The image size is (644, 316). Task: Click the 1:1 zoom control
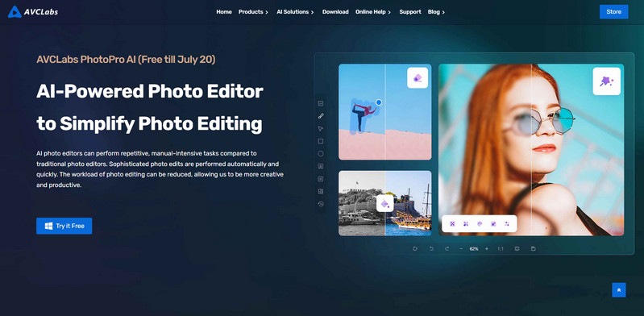(x=501, y=248)
